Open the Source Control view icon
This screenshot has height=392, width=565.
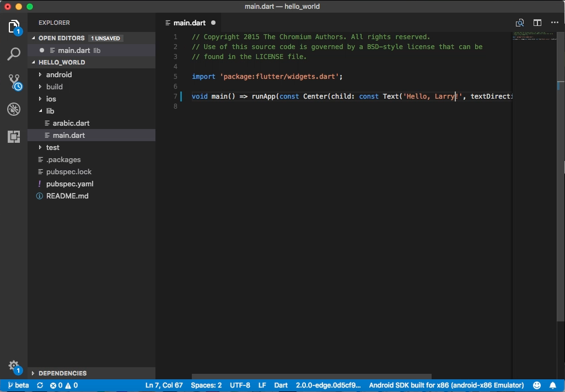[14, 82]
